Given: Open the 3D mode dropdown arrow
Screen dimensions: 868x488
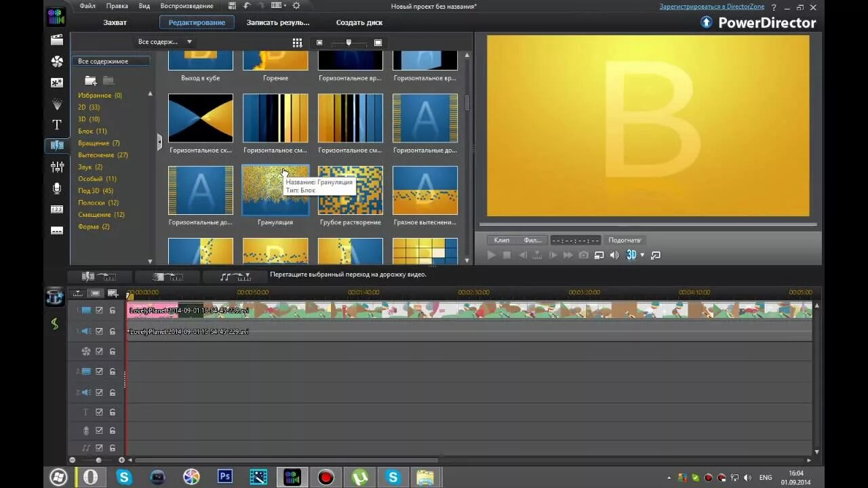Looking at the screenshot, I should [x=642, y=256].
